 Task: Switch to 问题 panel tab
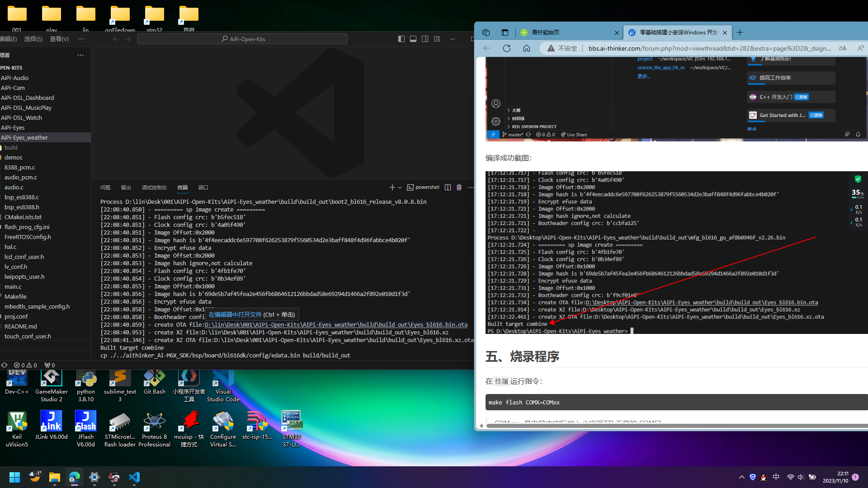click(105, 187)
